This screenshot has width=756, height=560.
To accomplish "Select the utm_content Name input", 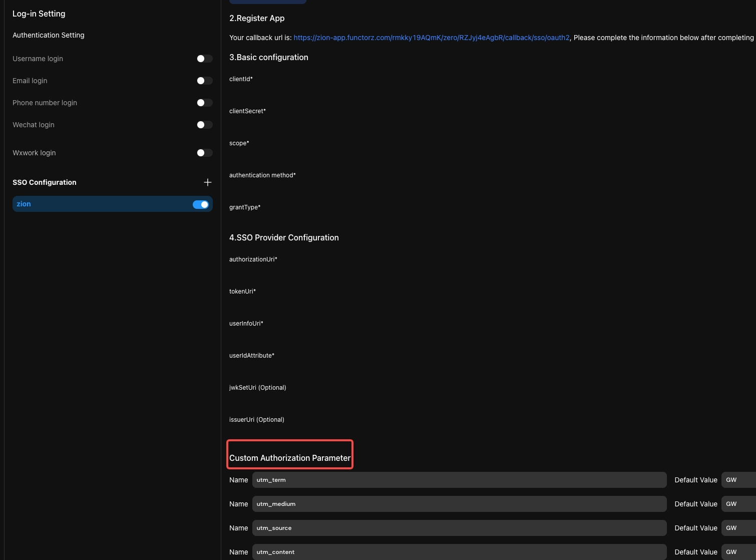I will 459,552.
